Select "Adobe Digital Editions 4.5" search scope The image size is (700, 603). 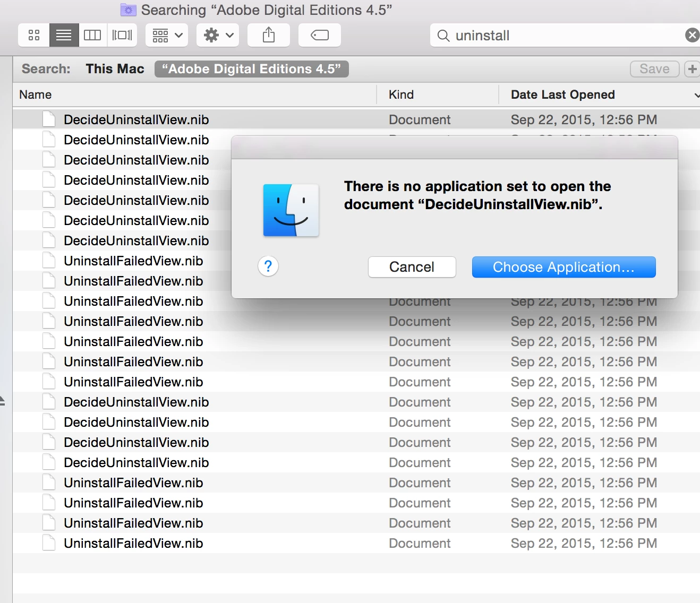tap(252, 69)
